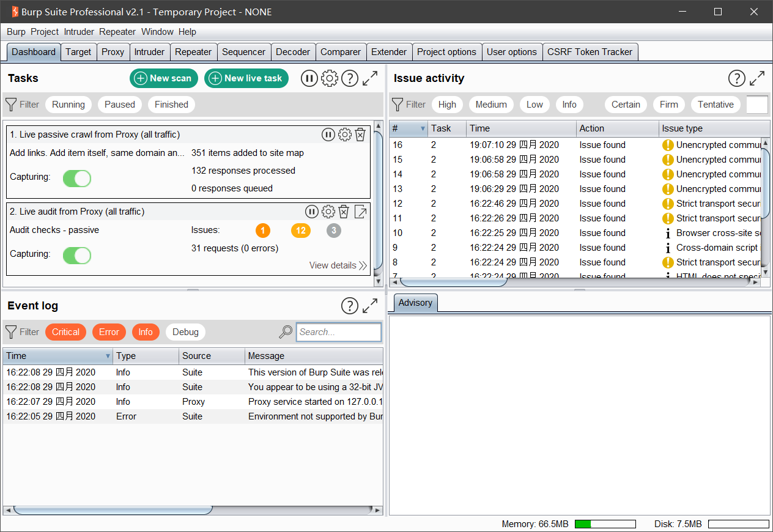
Task: Configure the Live passive crawl task settings
Action: [x=344, y=135]
